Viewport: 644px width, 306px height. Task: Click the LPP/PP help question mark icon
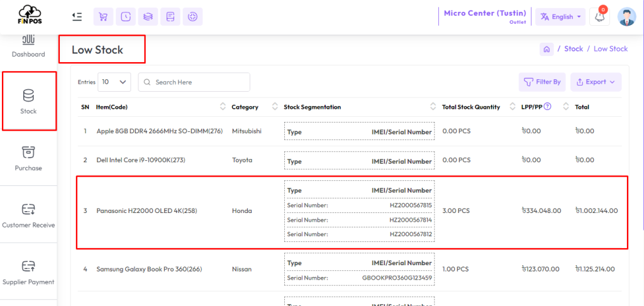pyautogui.click(x=547, y=107)
